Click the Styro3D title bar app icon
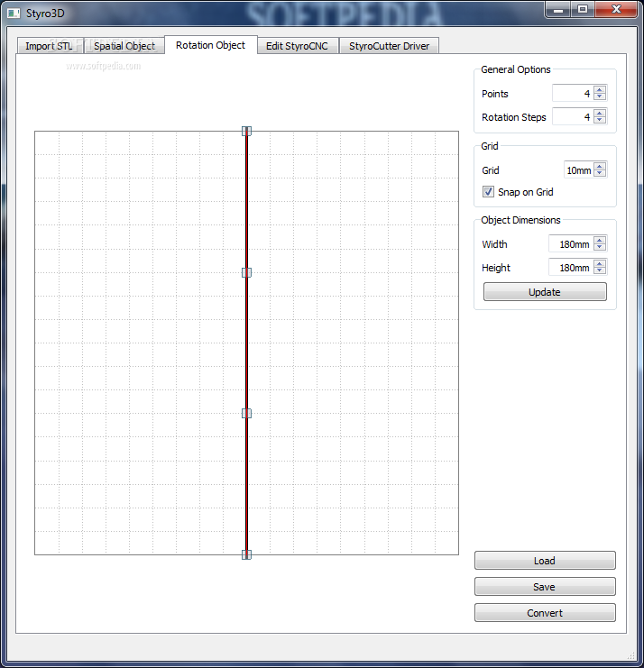Viewport: 644px width, 668px height. [14, 14]
